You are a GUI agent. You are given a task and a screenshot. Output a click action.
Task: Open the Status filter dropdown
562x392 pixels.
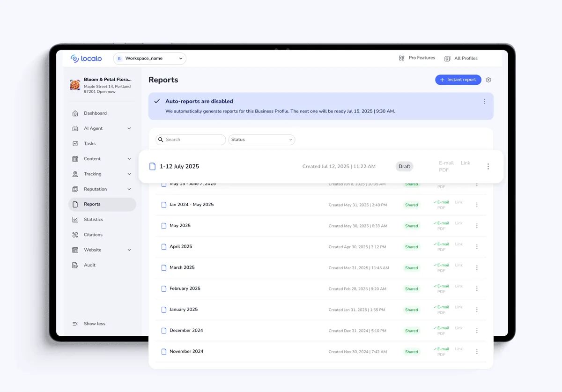(x=262, y=140)
